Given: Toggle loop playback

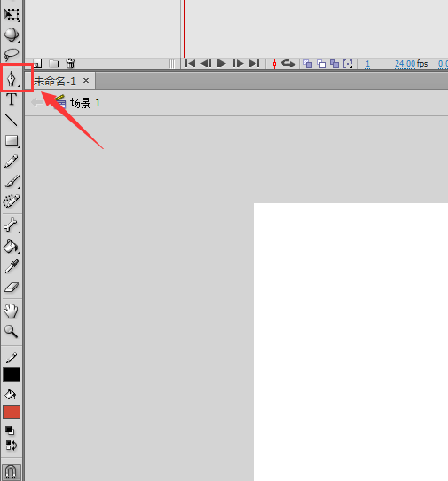Looking at the screenshot, I should click(288, 64).
